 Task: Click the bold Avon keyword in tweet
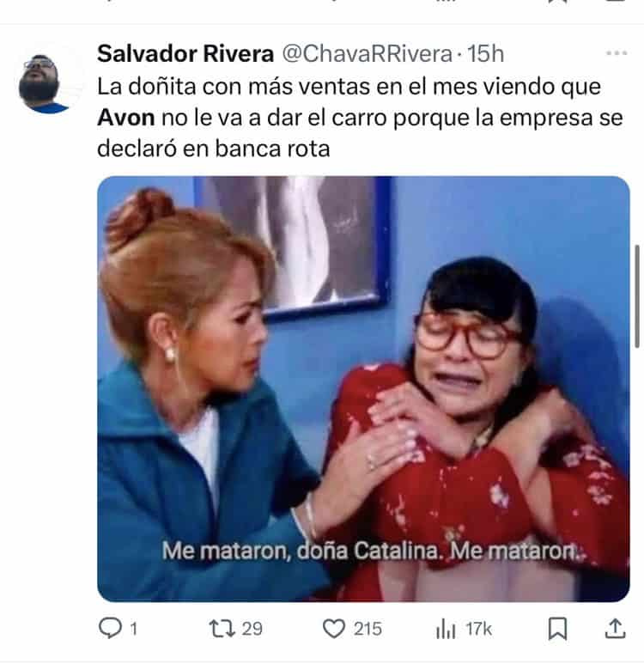click(x=125, y=118)
